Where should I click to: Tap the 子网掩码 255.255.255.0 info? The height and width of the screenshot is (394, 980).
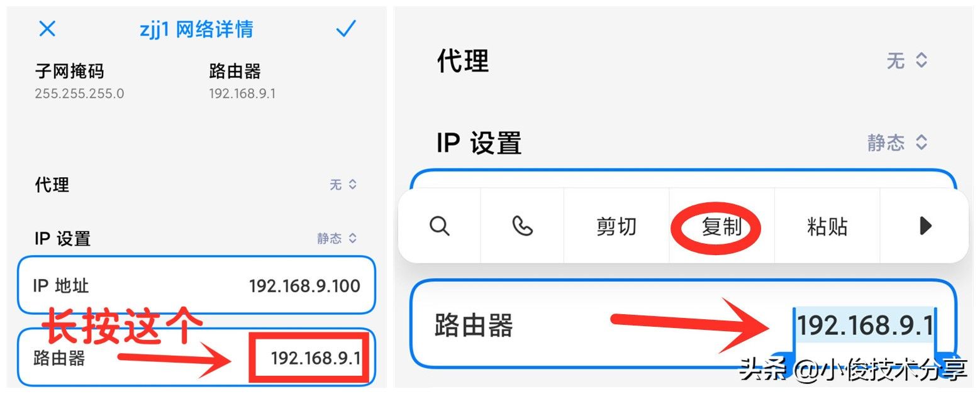(79, 81)
